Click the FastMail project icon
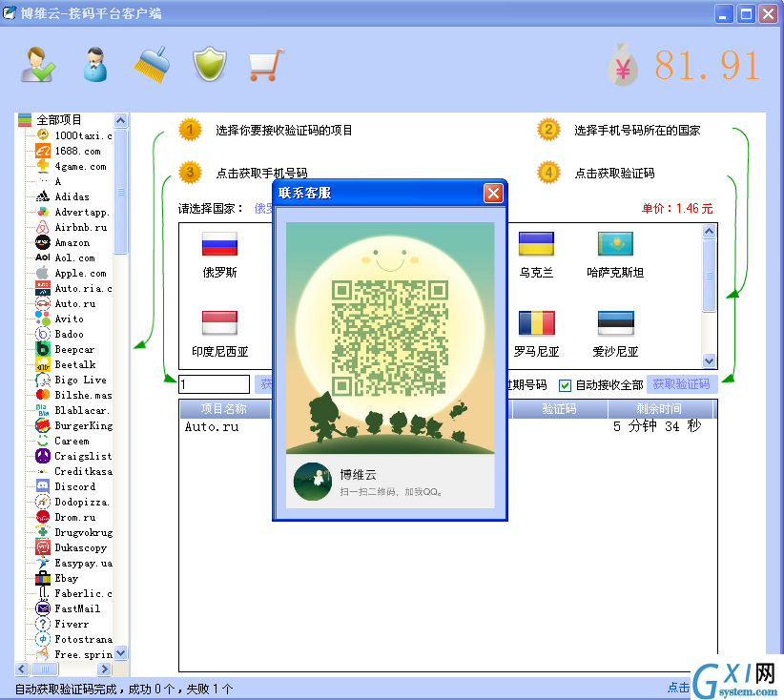Image resolution: width=784 pixels, height=700 pixels. (x=43, y=608)
